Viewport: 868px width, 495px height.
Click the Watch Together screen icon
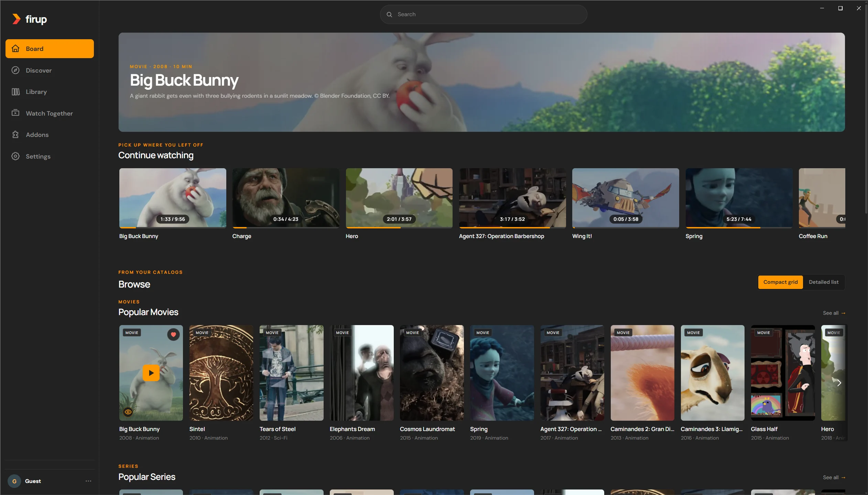15,113
